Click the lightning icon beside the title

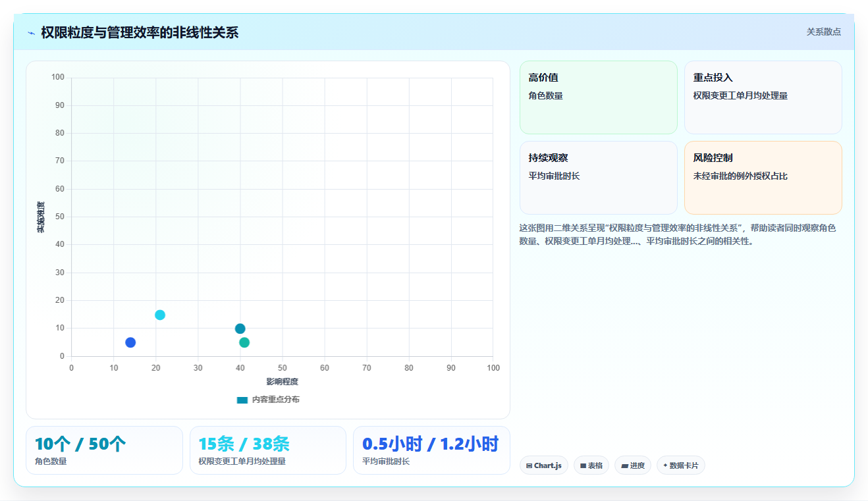[x=31, y=33]
